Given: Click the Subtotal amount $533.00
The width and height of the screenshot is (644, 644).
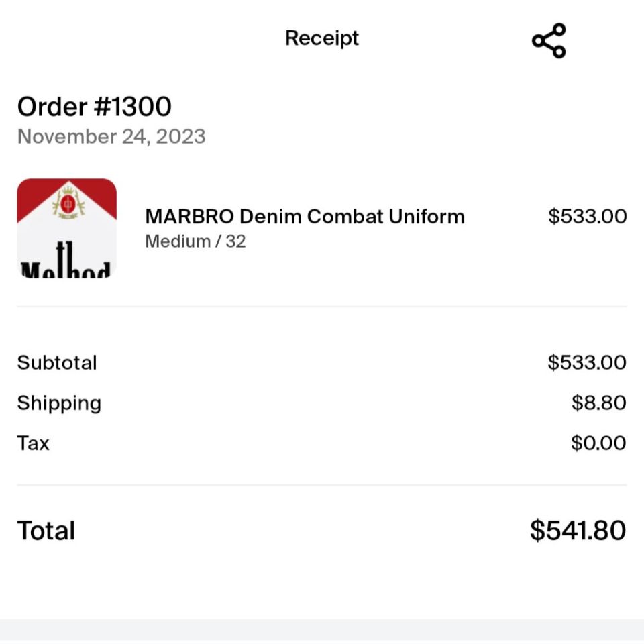Looking at the screenshot, I should (x=588, y=362).
